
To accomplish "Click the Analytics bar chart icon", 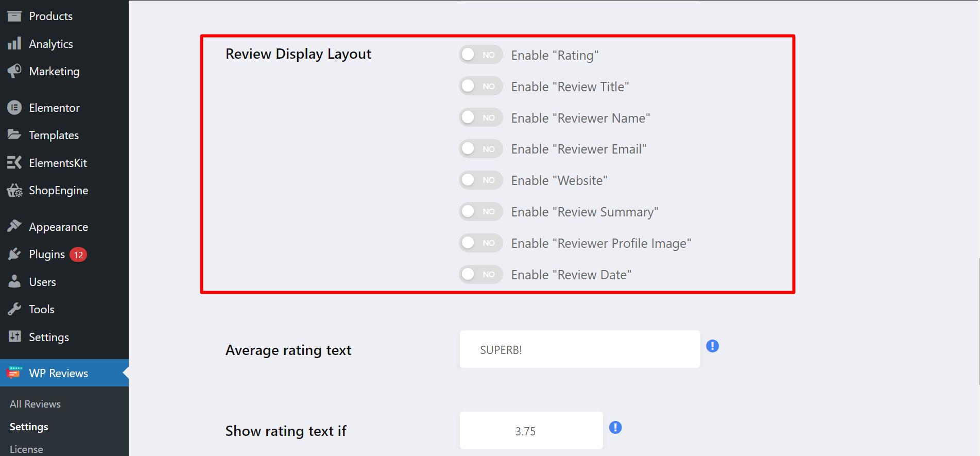I will click(x=14, y=43).
